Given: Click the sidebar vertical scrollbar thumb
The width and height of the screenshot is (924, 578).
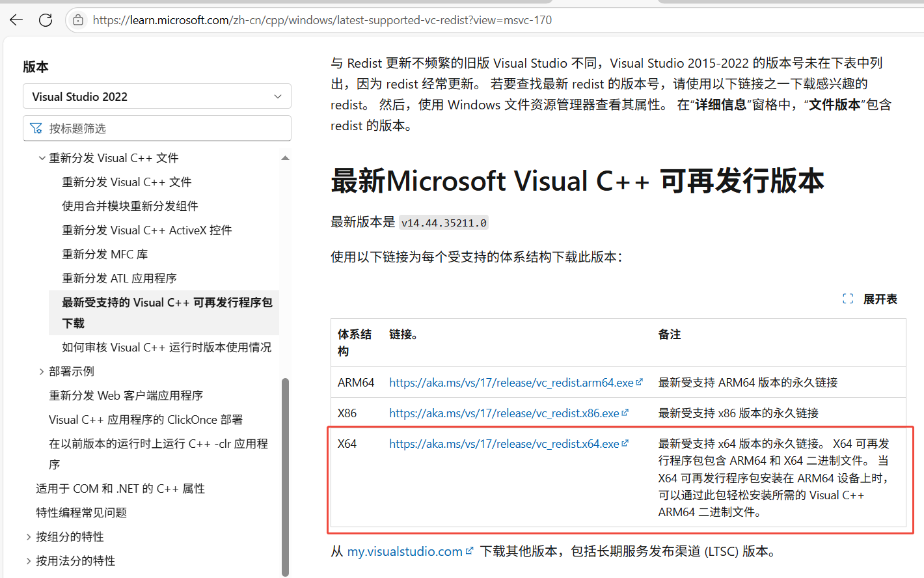Looking at the screenshot, I should (285, 477).
